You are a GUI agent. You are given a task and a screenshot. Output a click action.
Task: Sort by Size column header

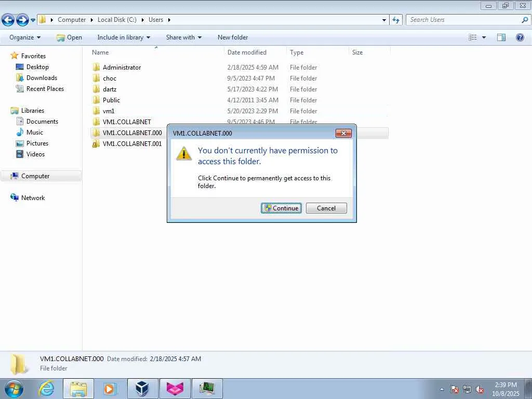click(369, 52)
